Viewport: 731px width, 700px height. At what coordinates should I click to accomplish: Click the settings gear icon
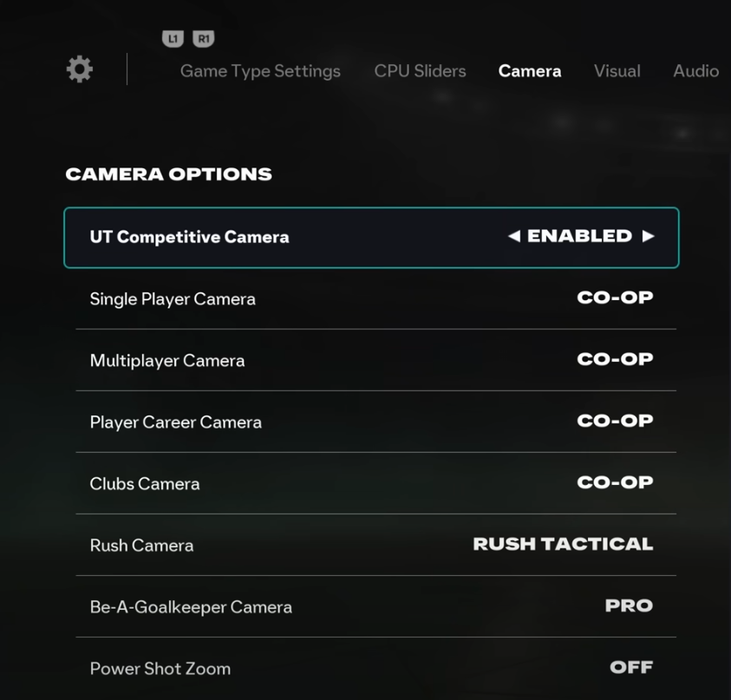[x=80, y=69]
